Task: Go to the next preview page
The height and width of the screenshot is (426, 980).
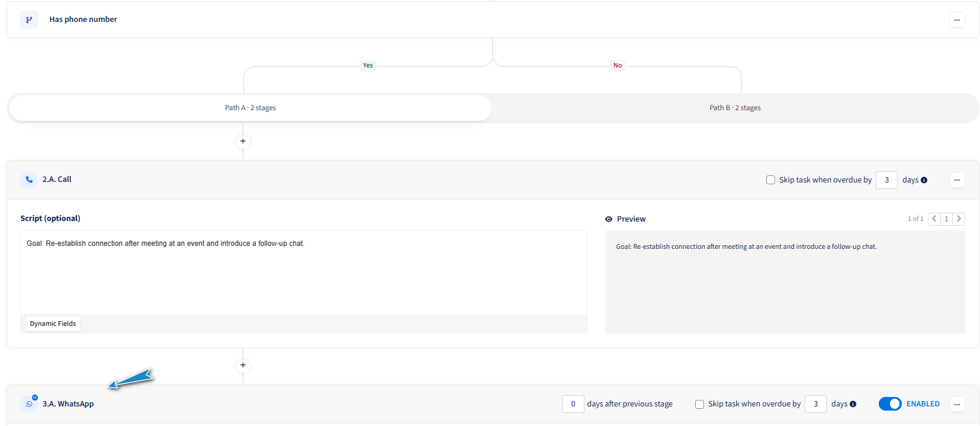Action: 959,219
